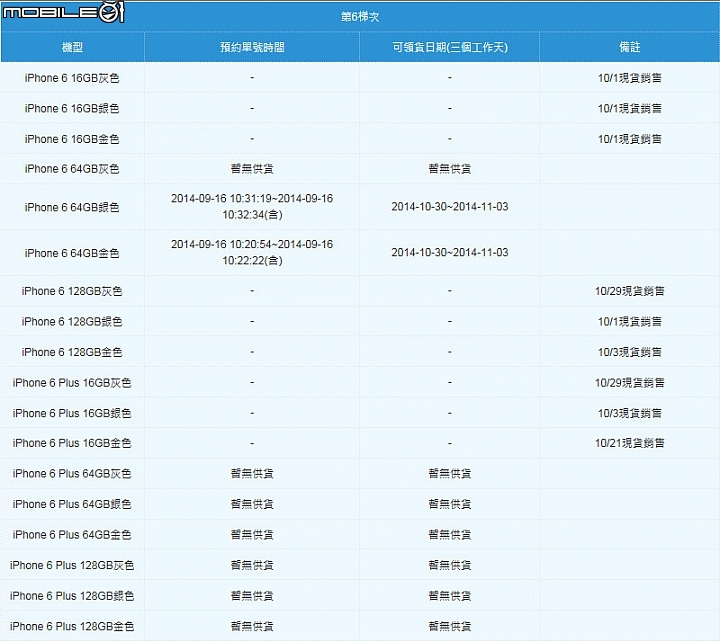720x642 pixels.
Task: Click 10/3現貨銷售 note for iPhone 6 128GB金色
Action: click(630, 352)
